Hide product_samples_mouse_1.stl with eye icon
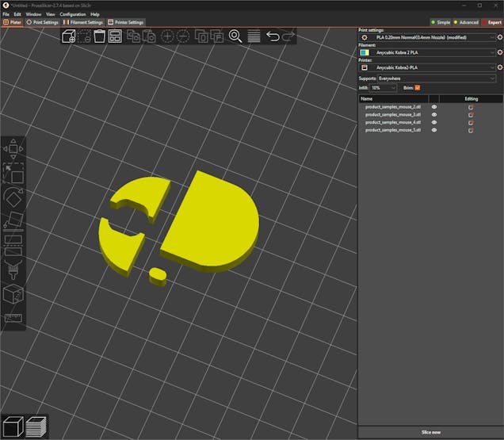The width and height of the screenshot is (504, 440). 434,130
